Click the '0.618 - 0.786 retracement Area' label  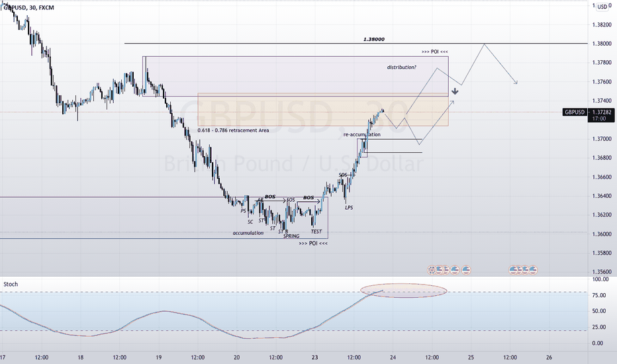click(x=233, y=130)
